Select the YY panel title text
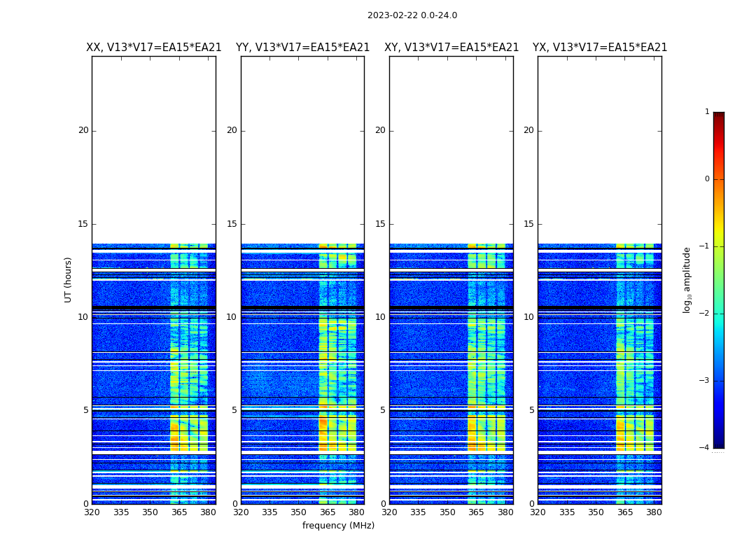 [x=302, y=48]
